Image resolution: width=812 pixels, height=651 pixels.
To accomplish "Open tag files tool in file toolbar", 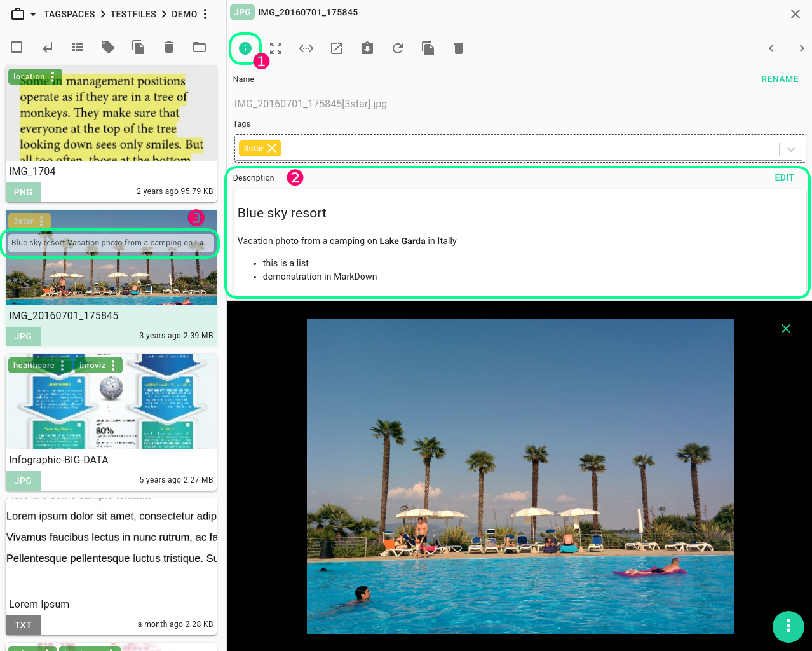I will click(108, 47).
